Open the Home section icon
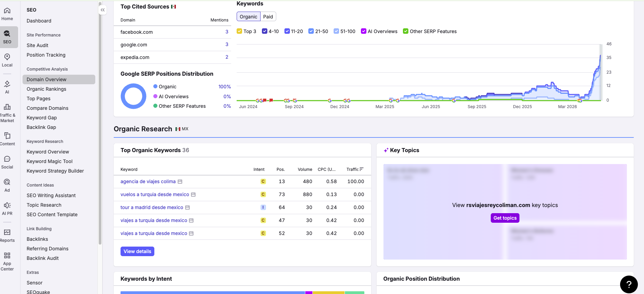 [x=7, y=11]
